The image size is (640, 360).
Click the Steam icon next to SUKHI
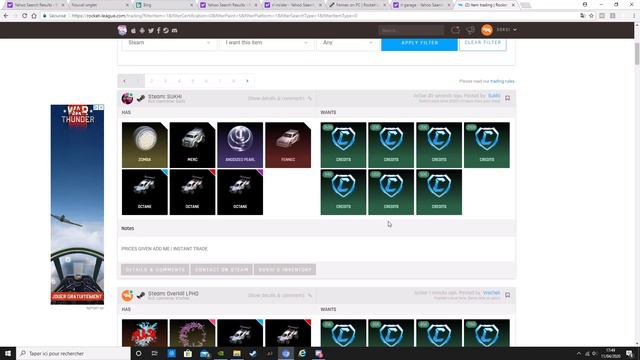(140, 98)
